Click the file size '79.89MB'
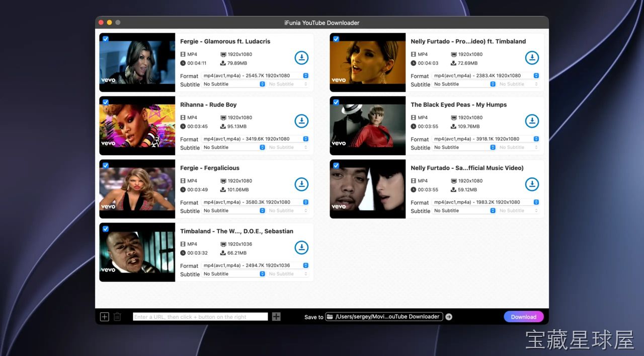The image size is (644, 356). 237,63
